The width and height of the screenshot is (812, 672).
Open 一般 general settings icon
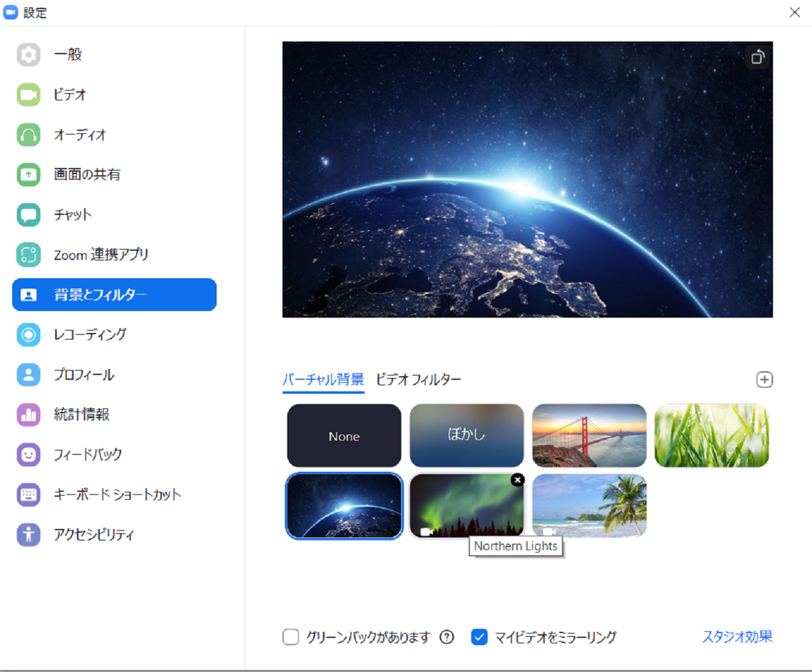[x=29, y=55]
